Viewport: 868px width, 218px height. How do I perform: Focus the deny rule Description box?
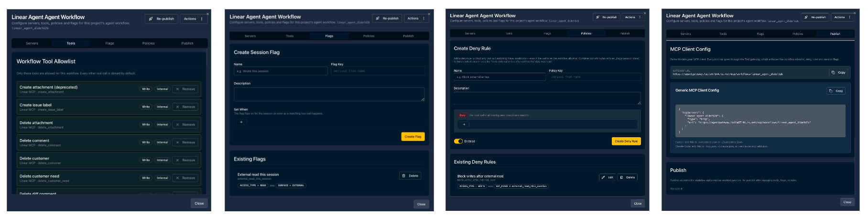click(x=547, y=98)
